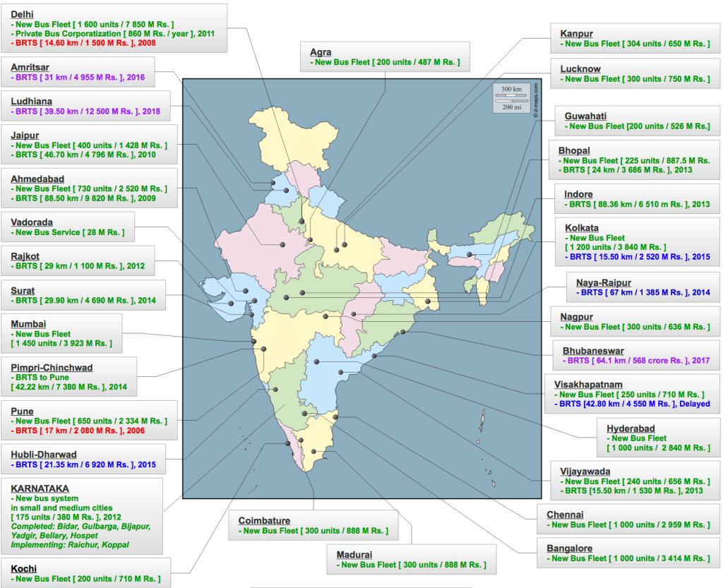723x588 pixels.
Task: Select Vadorada's New Bus Service entry
Action: coord(67,232)
